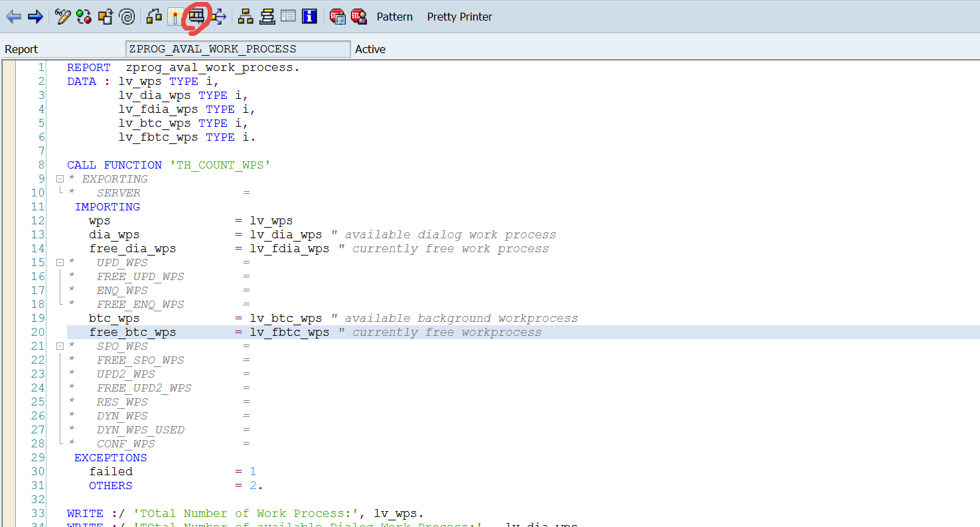This screenshot has width=980, height=527.
Task: Open the Where-Used List icon
Action: point(218,17)
